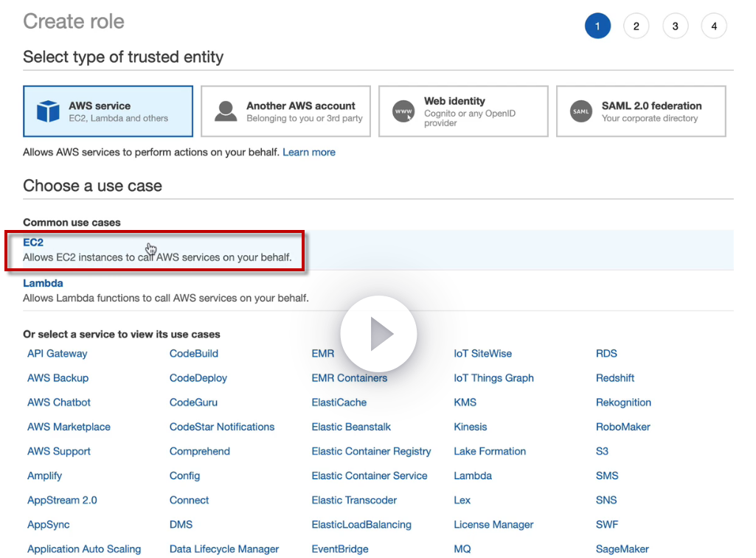Open the Rekognition service link
This screenshot has height=558, width=756.
(x=623, y=402)
